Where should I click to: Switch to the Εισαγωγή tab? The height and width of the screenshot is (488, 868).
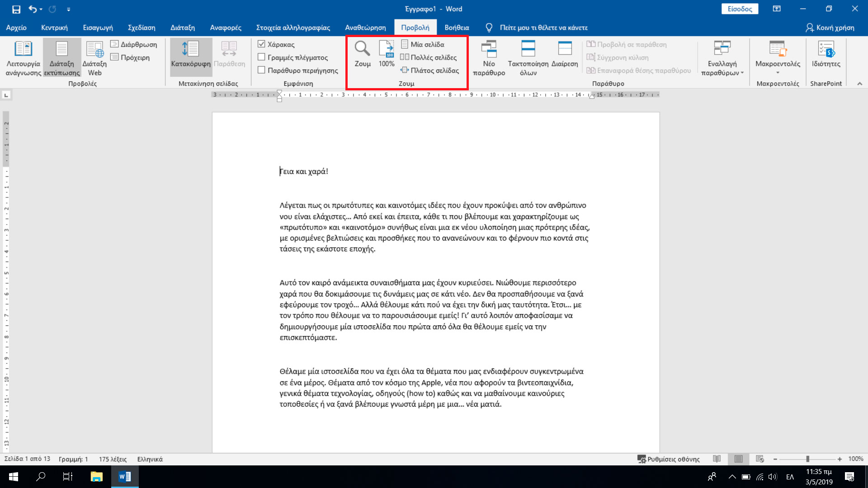[x=98, y=28]
